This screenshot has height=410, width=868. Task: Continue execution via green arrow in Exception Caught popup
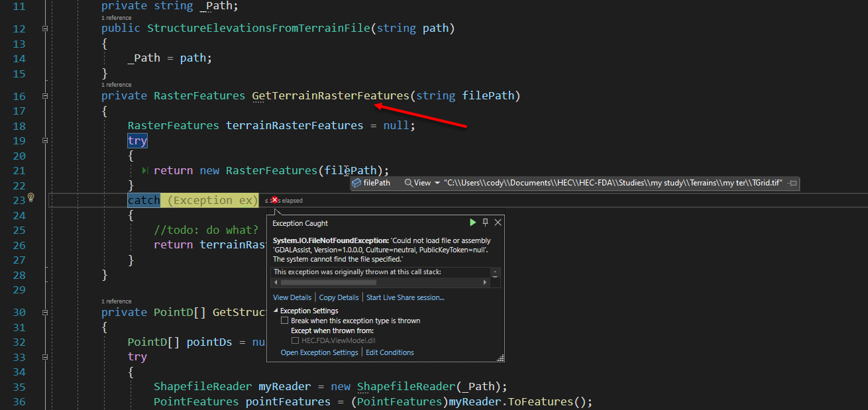[472, 223]
